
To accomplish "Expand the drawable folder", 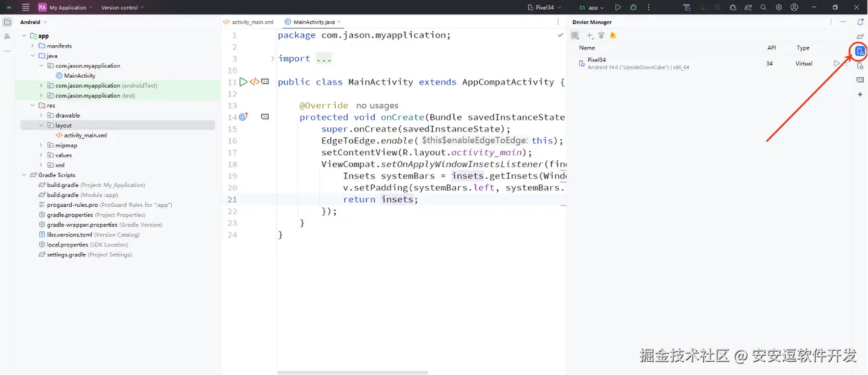I will point(41,115).
